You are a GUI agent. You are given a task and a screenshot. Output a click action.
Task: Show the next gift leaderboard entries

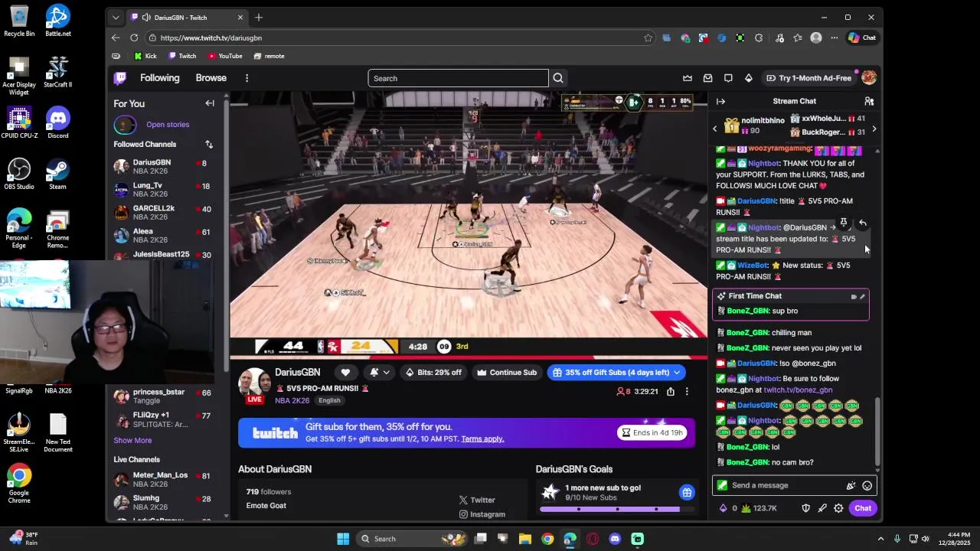pyautogui.click(x=874, y=129)
